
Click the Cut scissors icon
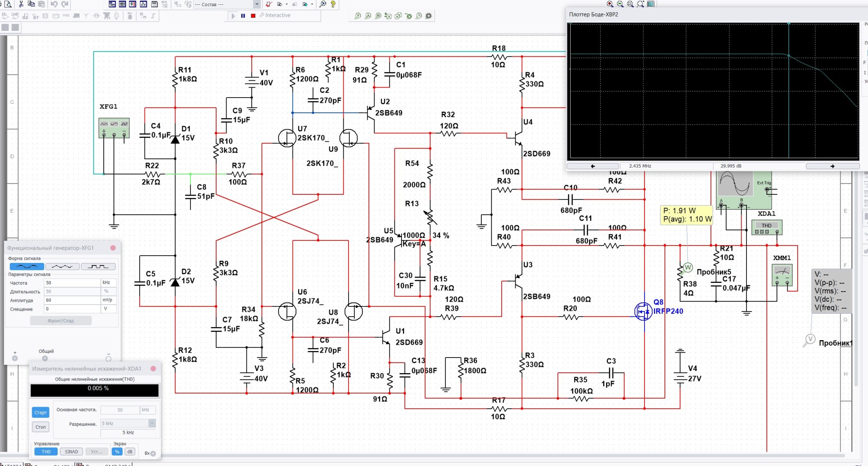[x=21, y=4]
